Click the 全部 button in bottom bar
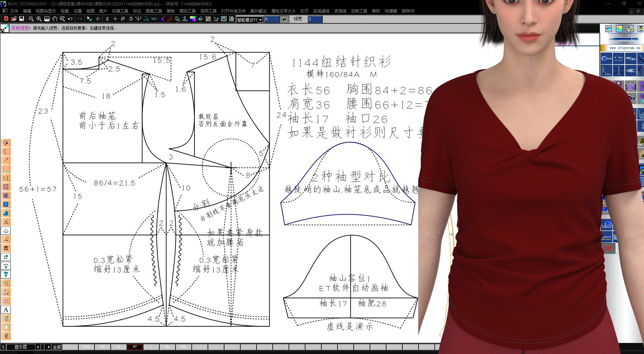This screenshot has width=644, height=354. [x=57, y=347]
